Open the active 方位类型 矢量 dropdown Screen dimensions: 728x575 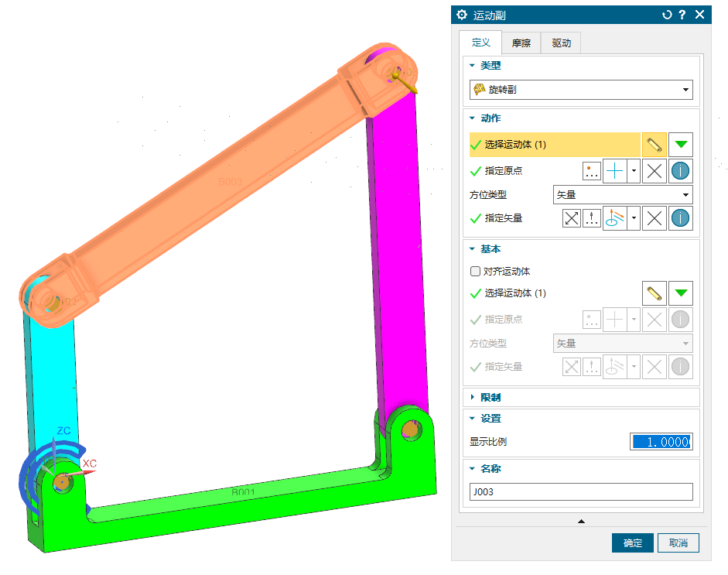[623, 195]
